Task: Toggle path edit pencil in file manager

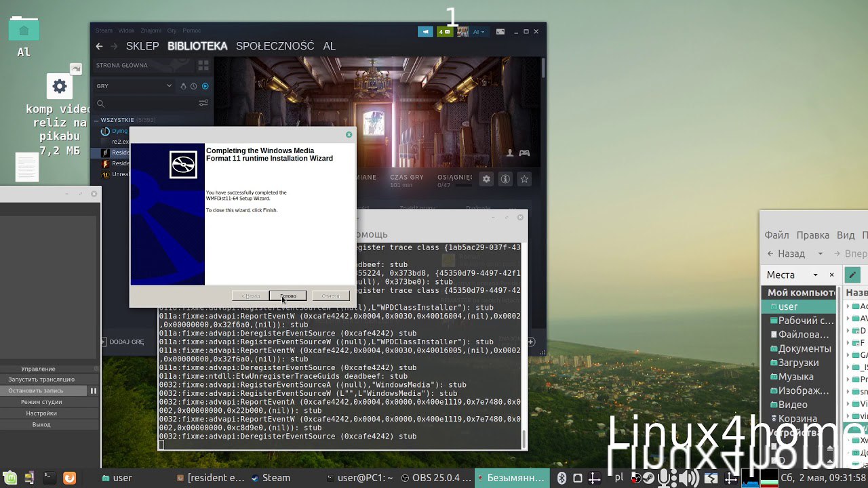Action: pos(852,275)
